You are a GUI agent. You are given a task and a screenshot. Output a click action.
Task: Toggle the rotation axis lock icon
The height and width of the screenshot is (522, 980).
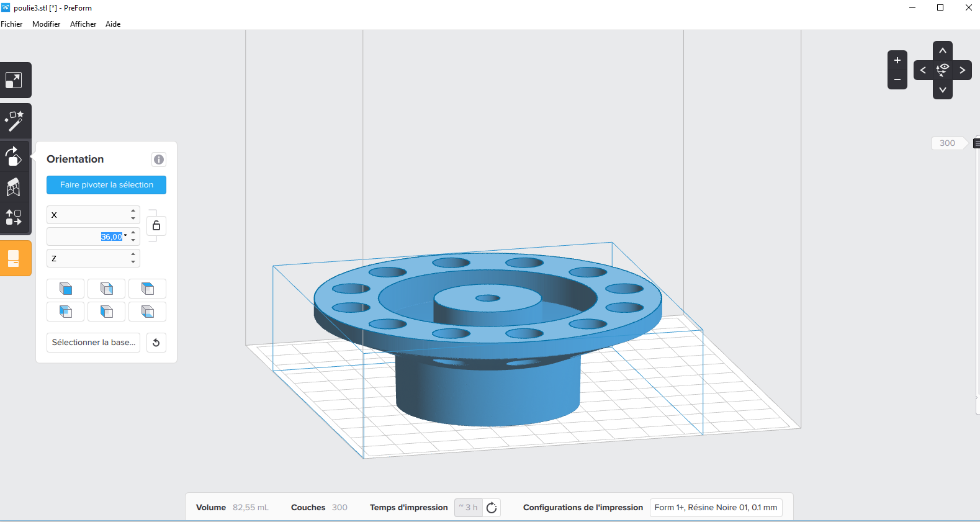(x=156, y=225)
